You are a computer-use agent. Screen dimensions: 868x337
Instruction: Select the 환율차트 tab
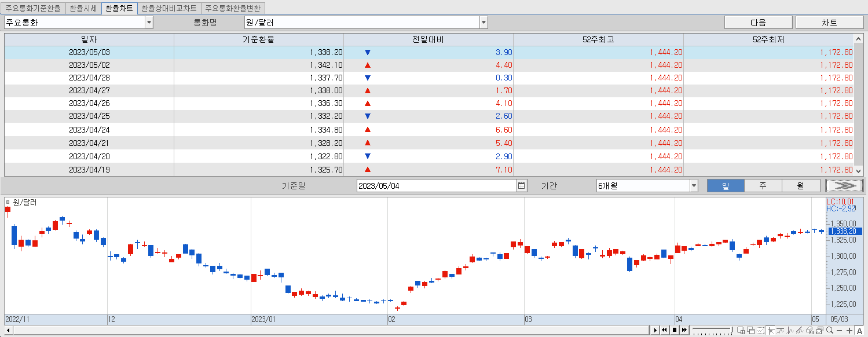[119, 9]
